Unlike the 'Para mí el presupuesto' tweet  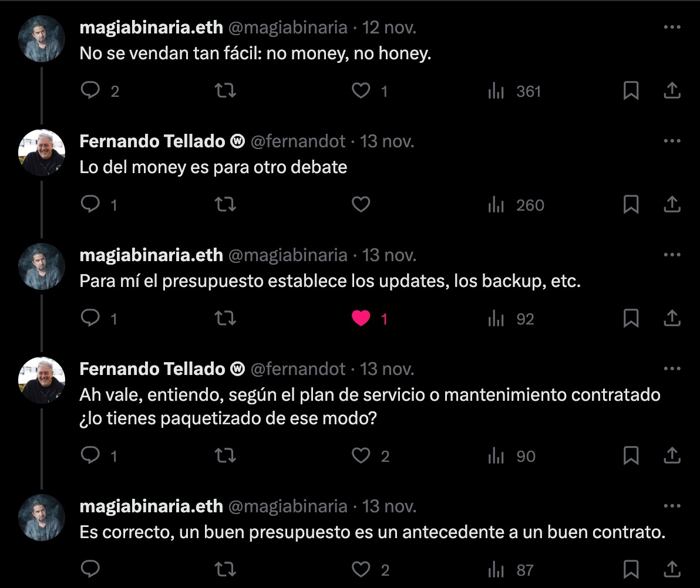361,319
